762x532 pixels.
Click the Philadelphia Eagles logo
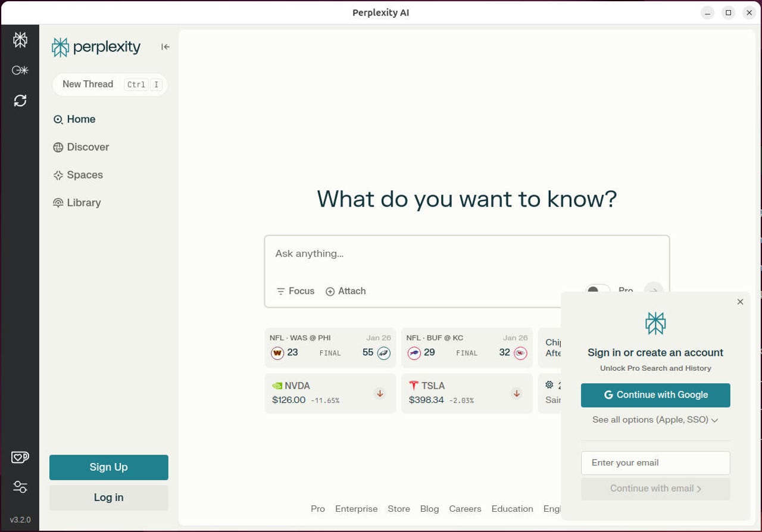[x=384, y=353]
